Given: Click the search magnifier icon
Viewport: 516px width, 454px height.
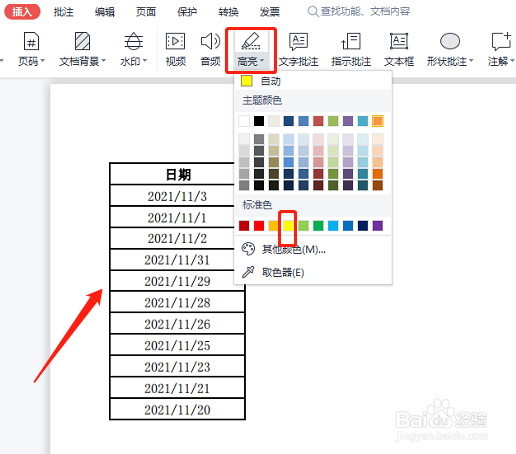Looking at the screenshot, I should [313, 11].
